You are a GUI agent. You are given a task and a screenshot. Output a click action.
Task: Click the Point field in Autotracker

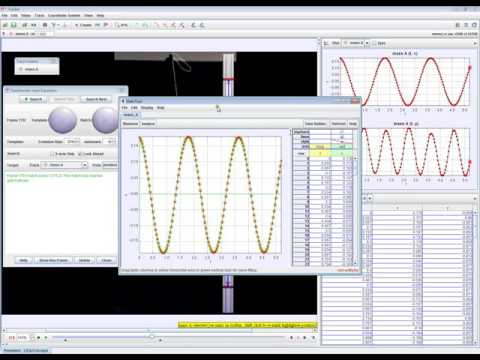[110, 165]
